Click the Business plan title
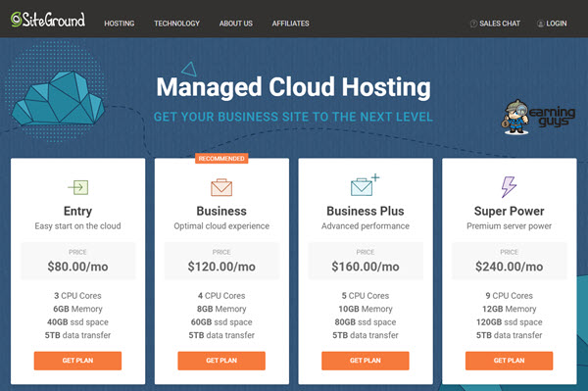This screenshot has width=588, height=391. (x=221, y=211)
